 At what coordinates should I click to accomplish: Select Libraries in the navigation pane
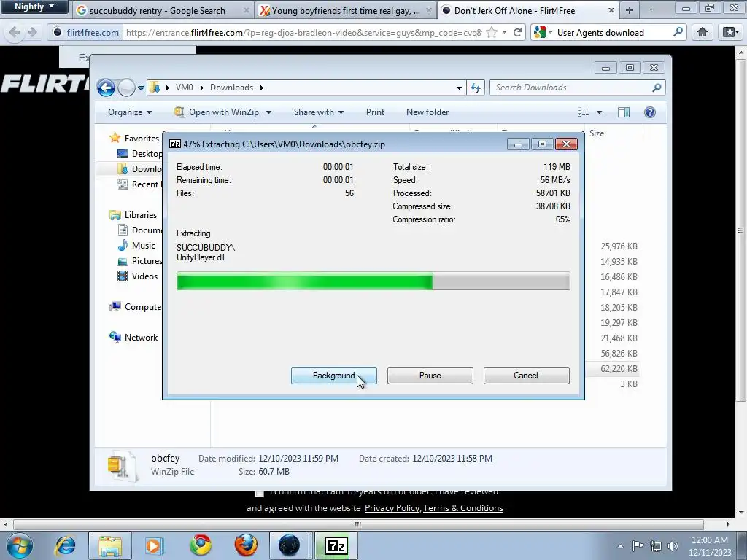(x=133, y=215)
